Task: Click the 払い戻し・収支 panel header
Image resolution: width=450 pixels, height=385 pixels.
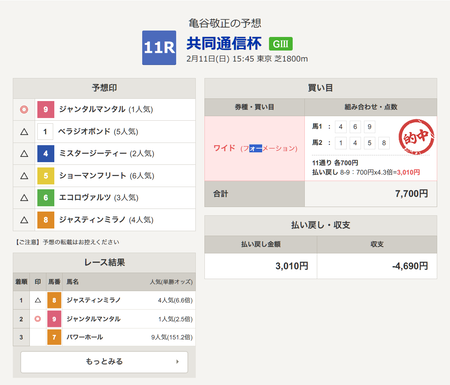Action: pyautogui.click(x=320, y=225)
